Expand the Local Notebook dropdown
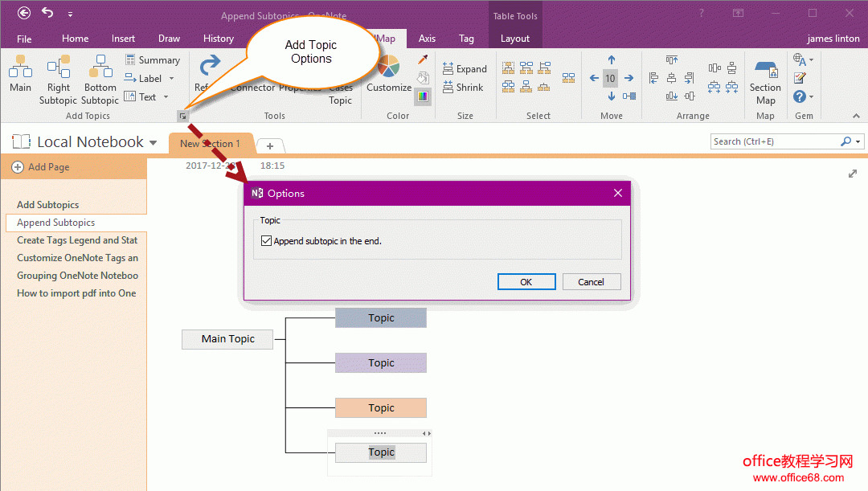This screenshot has width=868, height=491. point(153,142)
